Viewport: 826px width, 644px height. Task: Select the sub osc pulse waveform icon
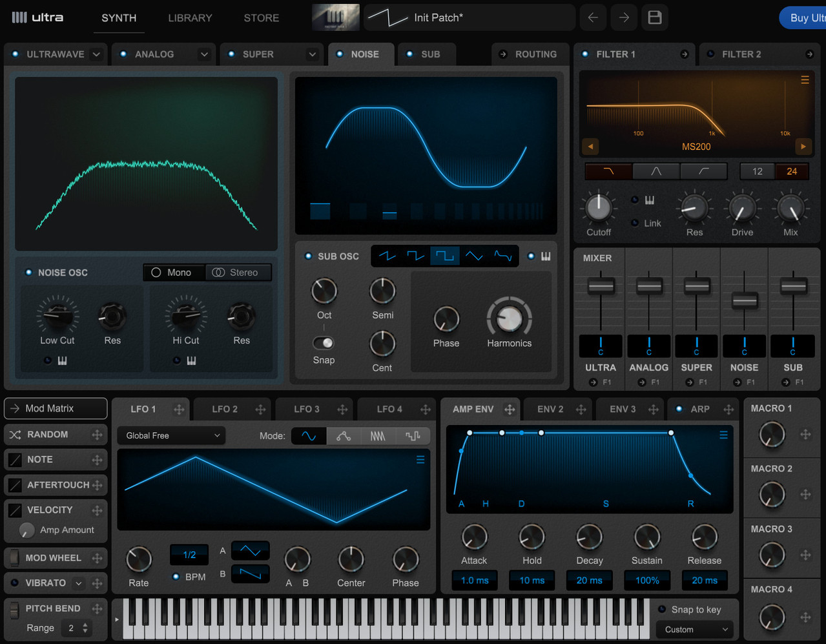[x=415, y=256]
